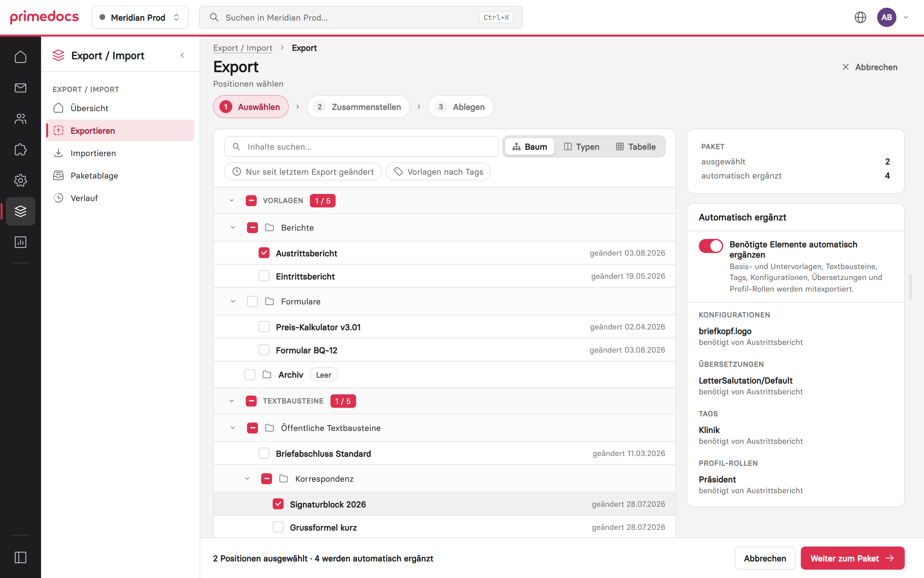
Task: Disable automatic element completion toggle
Action: tap(711, 246)
